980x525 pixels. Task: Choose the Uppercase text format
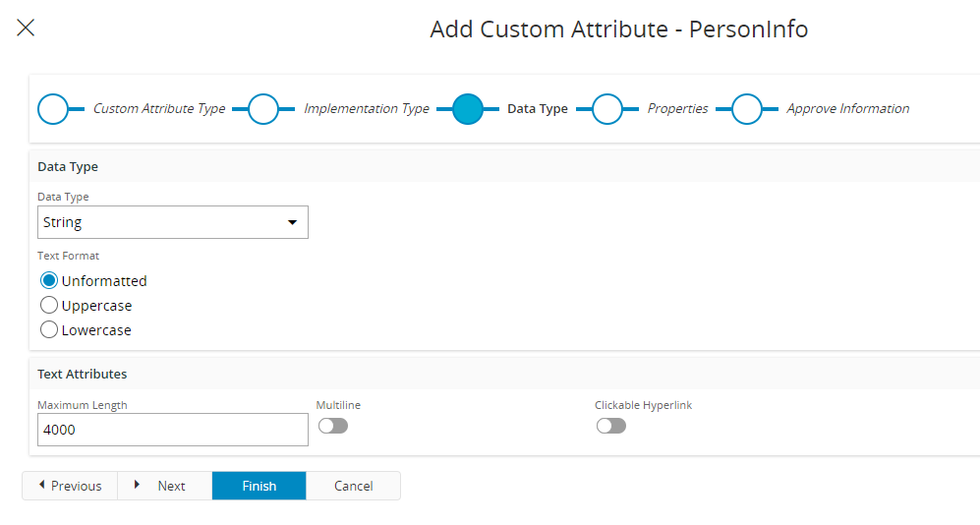[x=49, y=305]
